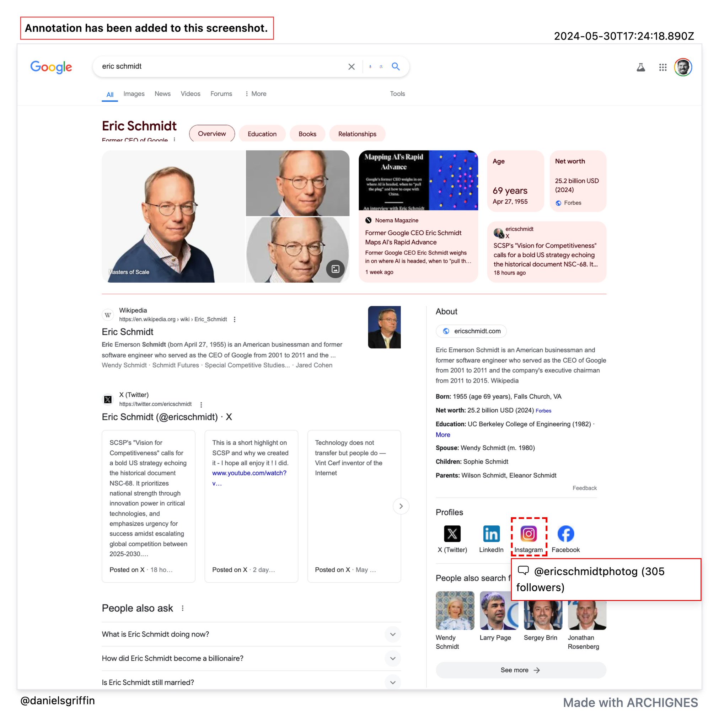Open the Age 69 years card
This screenshot has height=728, width=719.
pyautogui.click(x=515, y=181)
